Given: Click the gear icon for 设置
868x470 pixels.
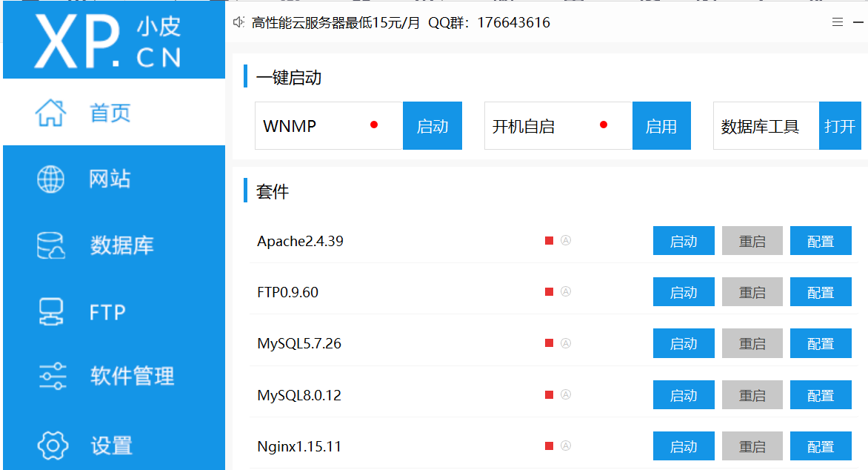Looking at the screenshot, I should click(x=53, y=446).
